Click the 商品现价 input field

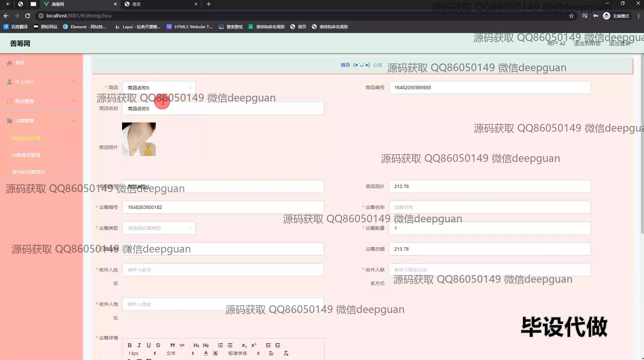(x=490, y=186)
